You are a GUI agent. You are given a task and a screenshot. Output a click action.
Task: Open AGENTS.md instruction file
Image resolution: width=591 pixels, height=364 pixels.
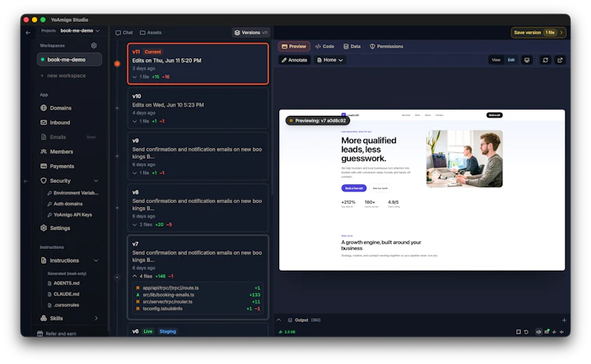tap(63, 283)
